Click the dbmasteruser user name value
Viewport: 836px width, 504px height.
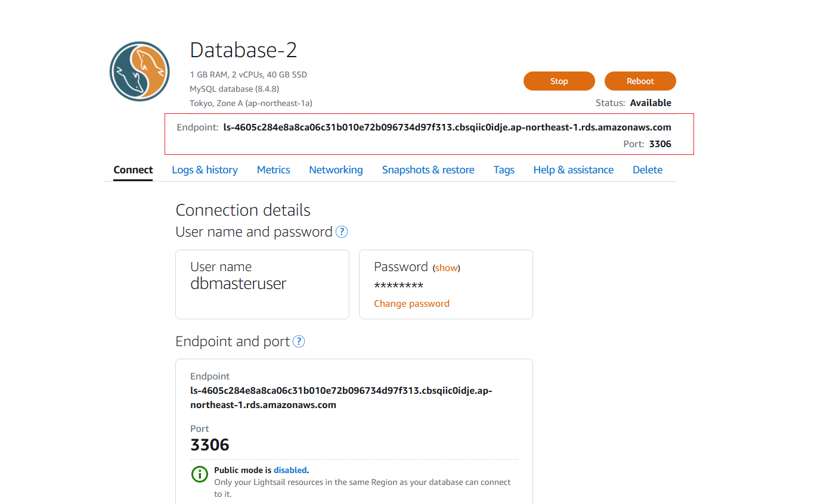click(x=239, y=284)
